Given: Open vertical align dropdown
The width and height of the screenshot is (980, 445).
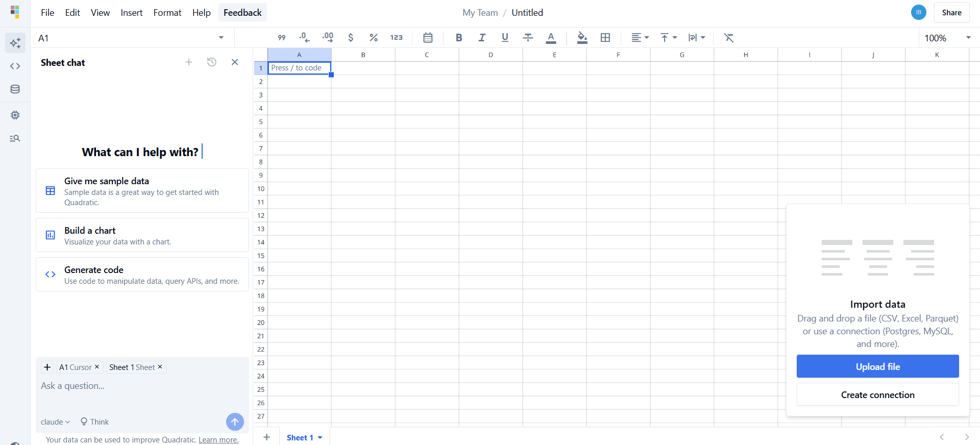Looking at the screenshot, I should (668, 38).
